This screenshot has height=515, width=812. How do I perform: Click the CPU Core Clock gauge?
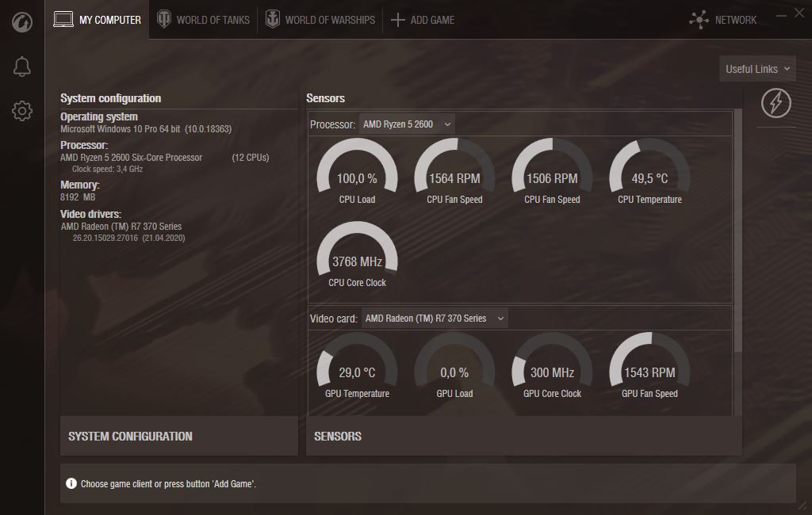(x=357, y=254)
